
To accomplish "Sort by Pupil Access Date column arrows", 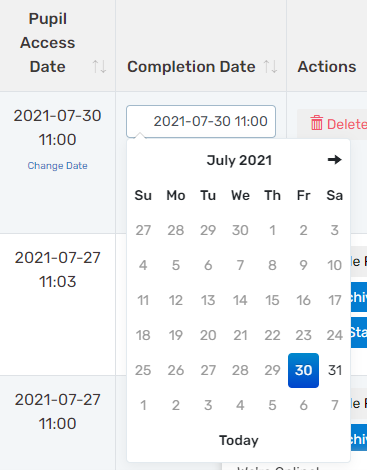I will 99,67.
